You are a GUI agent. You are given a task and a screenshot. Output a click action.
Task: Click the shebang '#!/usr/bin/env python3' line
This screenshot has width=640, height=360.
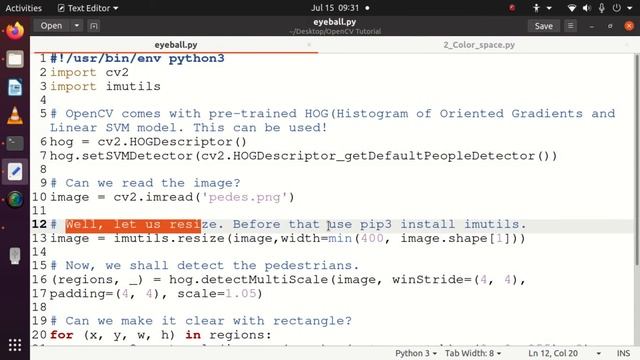click(137, 59)
